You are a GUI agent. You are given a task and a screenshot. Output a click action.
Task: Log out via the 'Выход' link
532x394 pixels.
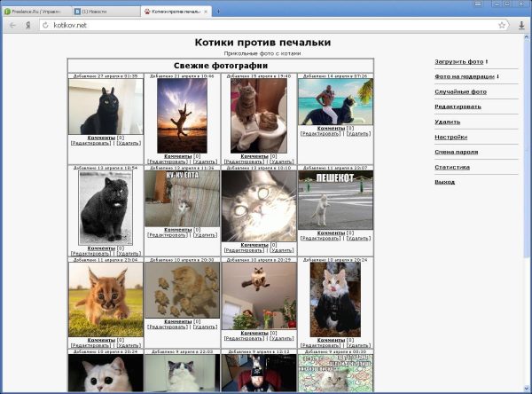[444, 182]
